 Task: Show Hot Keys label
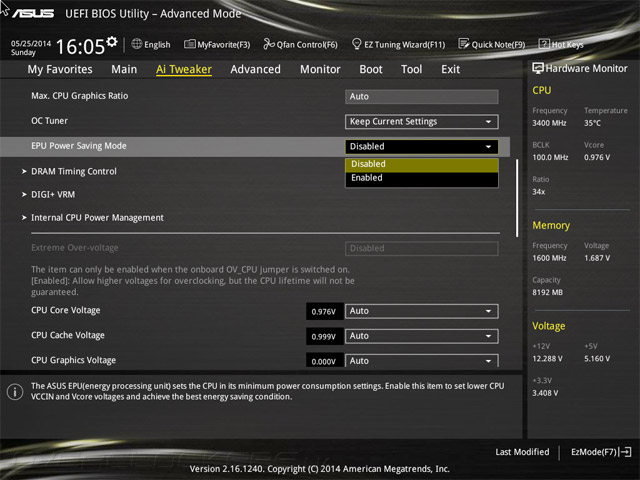567,44
